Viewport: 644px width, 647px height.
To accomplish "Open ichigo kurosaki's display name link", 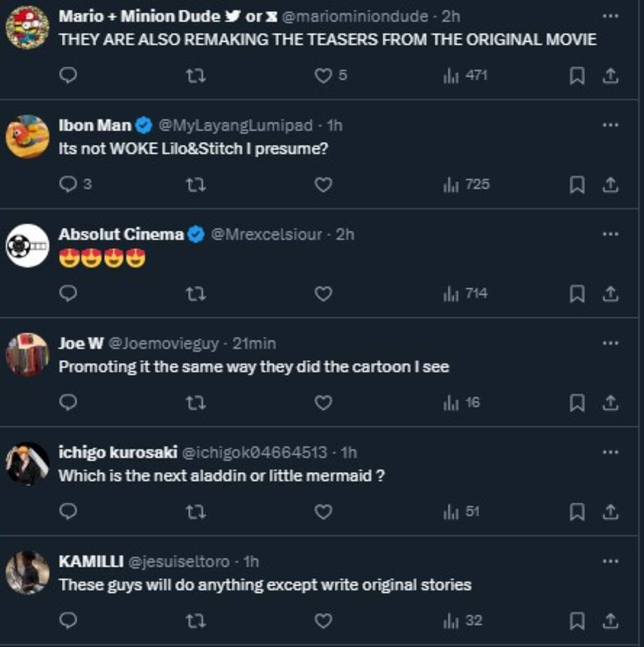I will click(x=118, y=453).
